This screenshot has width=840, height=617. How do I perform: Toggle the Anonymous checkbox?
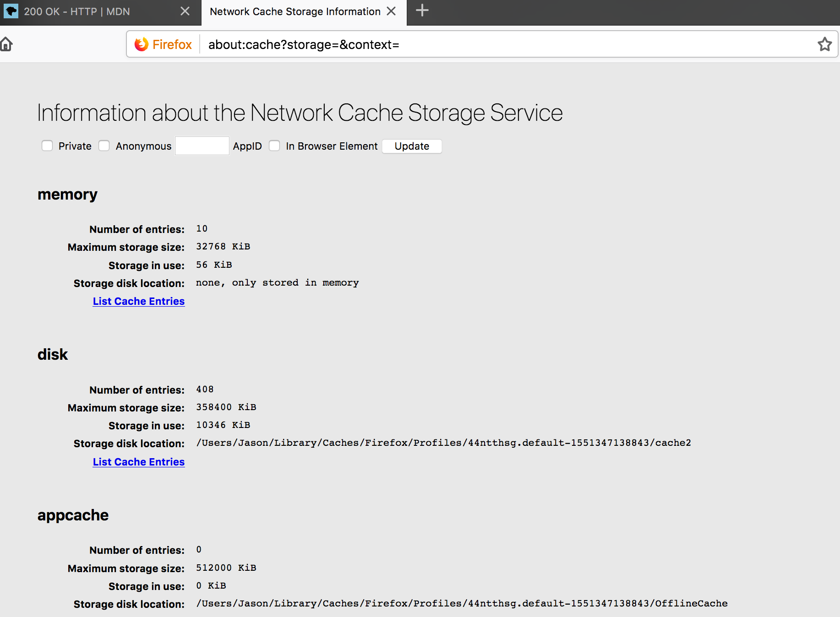coord(104,146)
